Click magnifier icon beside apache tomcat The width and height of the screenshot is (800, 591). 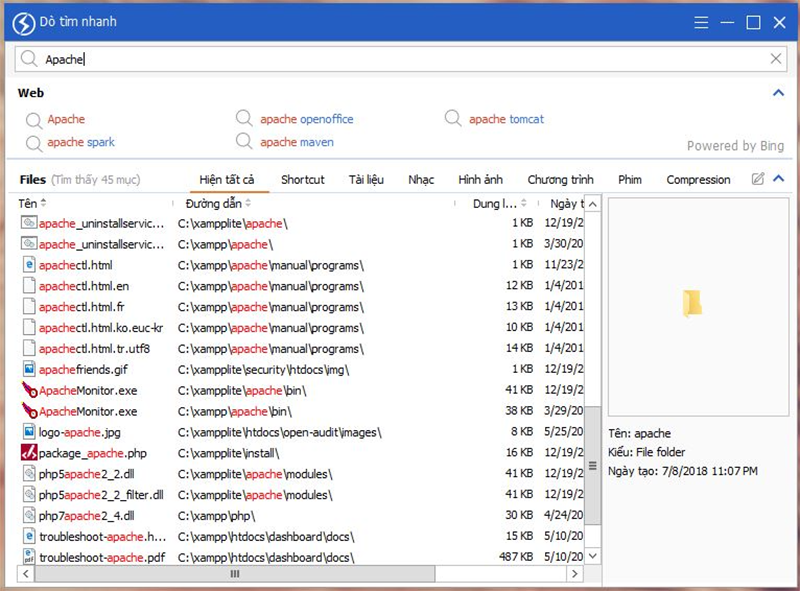point(453,118)
